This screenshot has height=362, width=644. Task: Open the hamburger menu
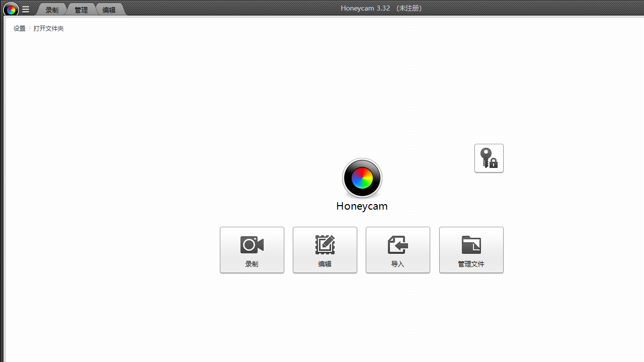click(26, 9)
